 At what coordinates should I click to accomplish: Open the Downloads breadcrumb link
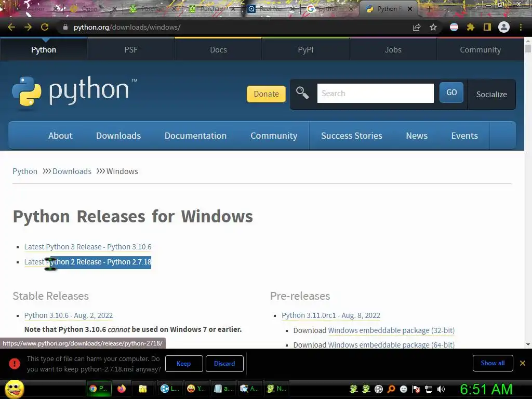click(72, 171)
